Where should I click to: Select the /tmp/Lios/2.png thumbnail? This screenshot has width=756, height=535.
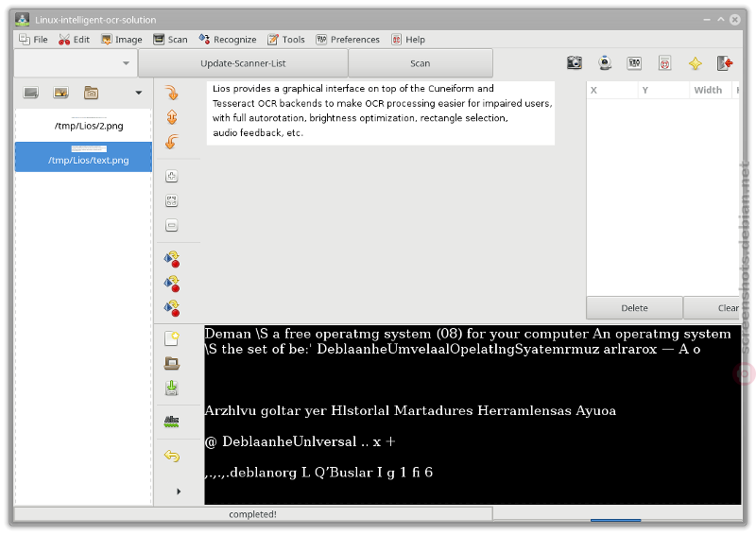pyautogui.click(x=83, y=124)
